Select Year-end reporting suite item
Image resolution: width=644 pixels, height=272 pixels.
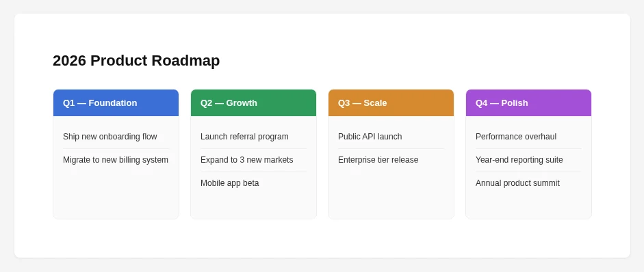528,160
